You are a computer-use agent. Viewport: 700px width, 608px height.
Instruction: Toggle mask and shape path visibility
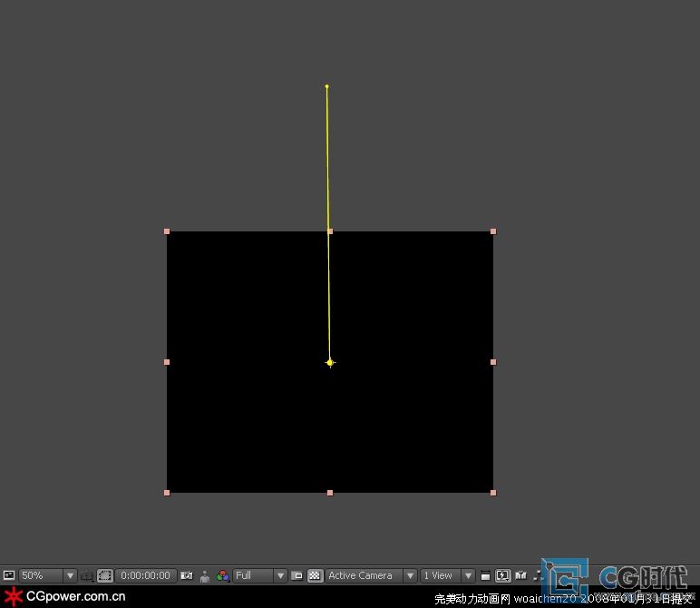(105, 575)
